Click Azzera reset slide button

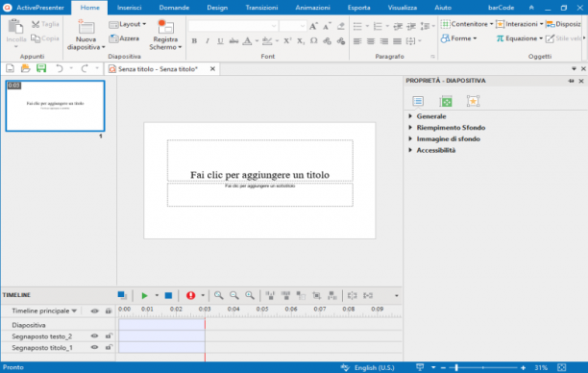pyautogui.click(x=124, y=38)
